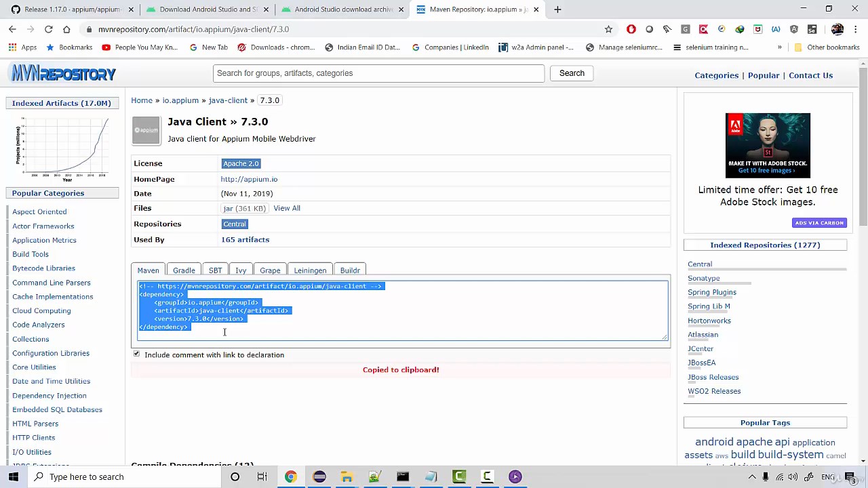Open the Contact Us link
This screenshot has height=488, width=868.
pyautogui.click(x=810, y=75)
